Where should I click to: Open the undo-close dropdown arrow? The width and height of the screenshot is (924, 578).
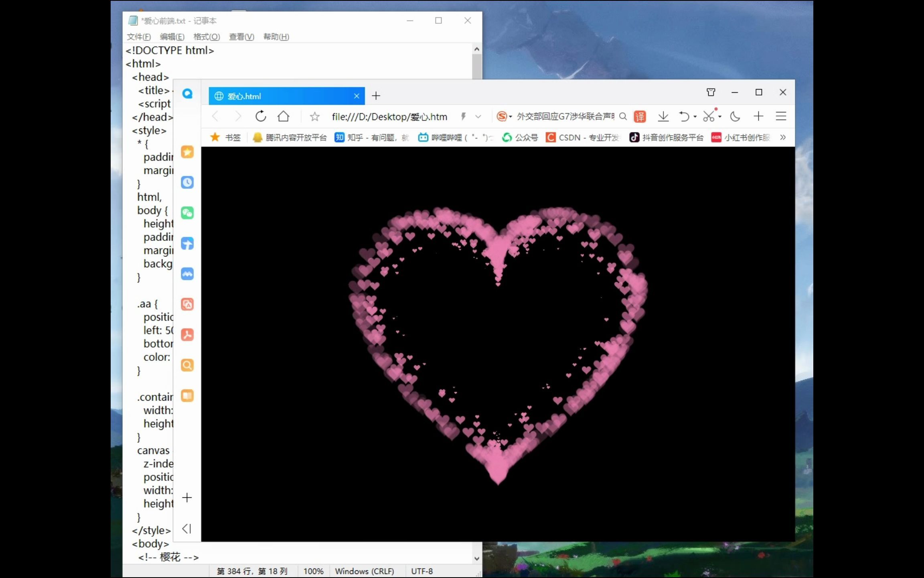pyautogui.click(x=695, y=117)
